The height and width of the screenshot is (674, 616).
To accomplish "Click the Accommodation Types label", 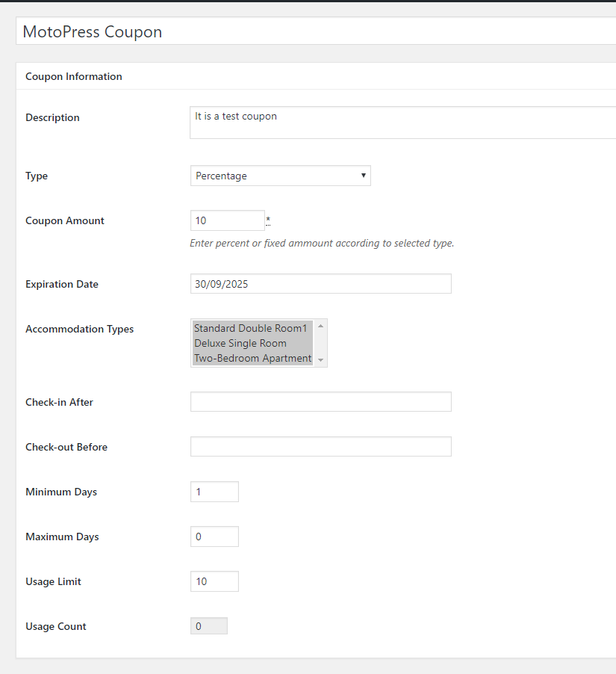I will 79,330.
